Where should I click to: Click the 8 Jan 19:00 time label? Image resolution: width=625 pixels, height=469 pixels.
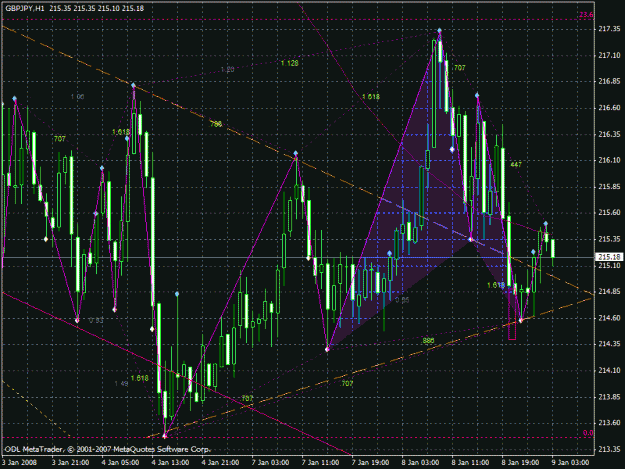coord(521,462)
